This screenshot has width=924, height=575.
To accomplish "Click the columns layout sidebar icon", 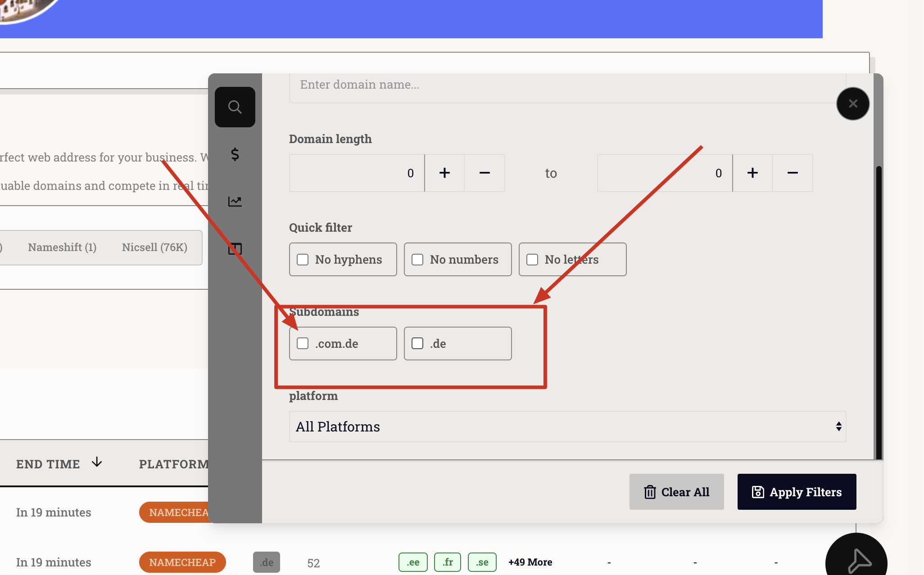I will pyautogui.click(x=235, y=248).
